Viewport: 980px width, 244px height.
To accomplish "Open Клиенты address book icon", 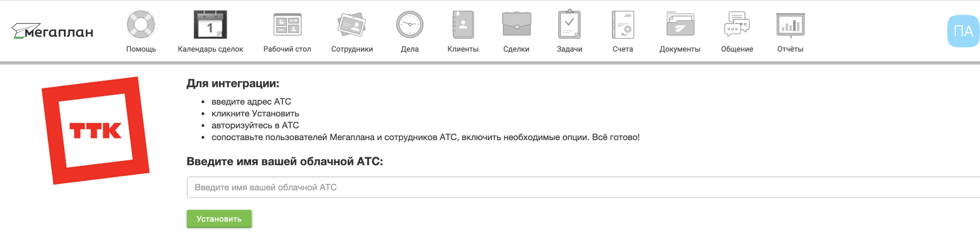I will pyautogui.click(x=462, y=25).
